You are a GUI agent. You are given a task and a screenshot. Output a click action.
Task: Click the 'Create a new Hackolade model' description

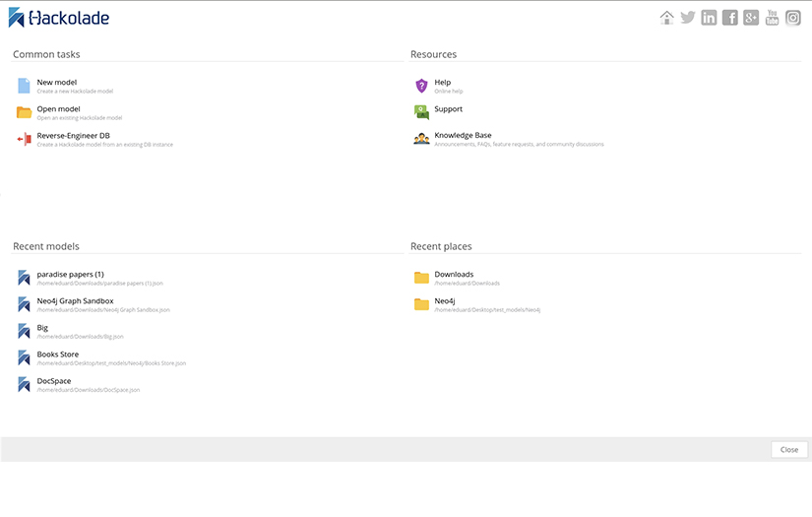75,92
